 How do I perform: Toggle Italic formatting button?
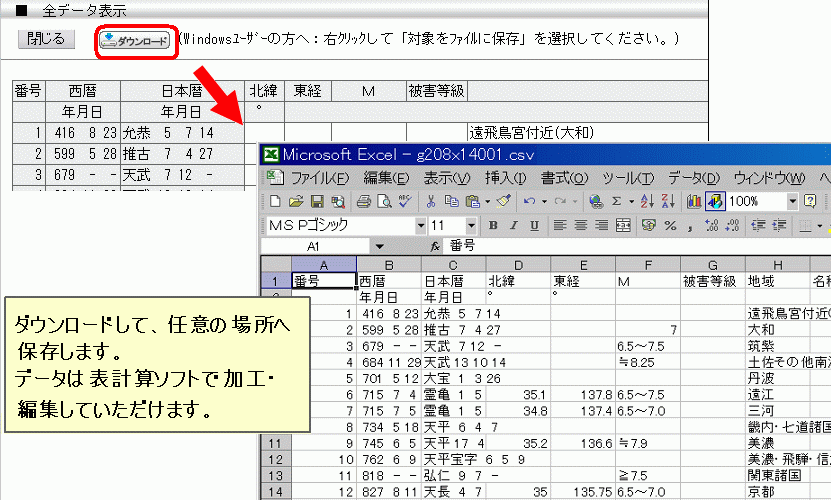pos(514,225)
